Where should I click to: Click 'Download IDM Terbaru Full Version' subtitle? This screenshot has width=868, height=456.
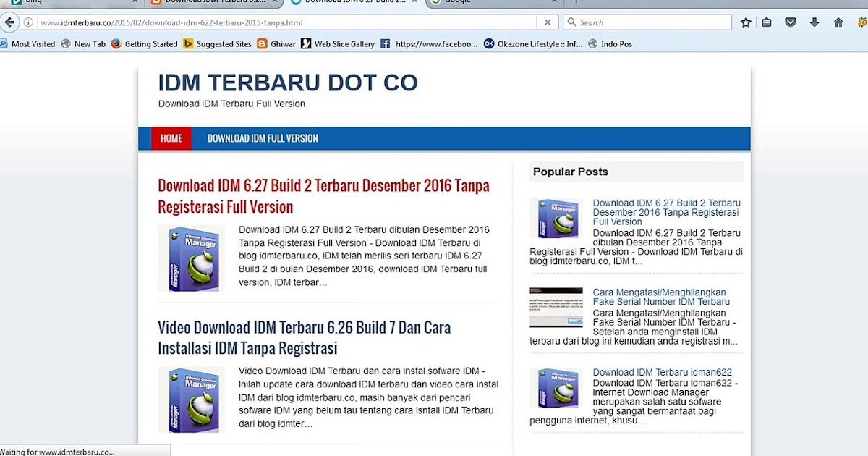click(x=231, y=104)
